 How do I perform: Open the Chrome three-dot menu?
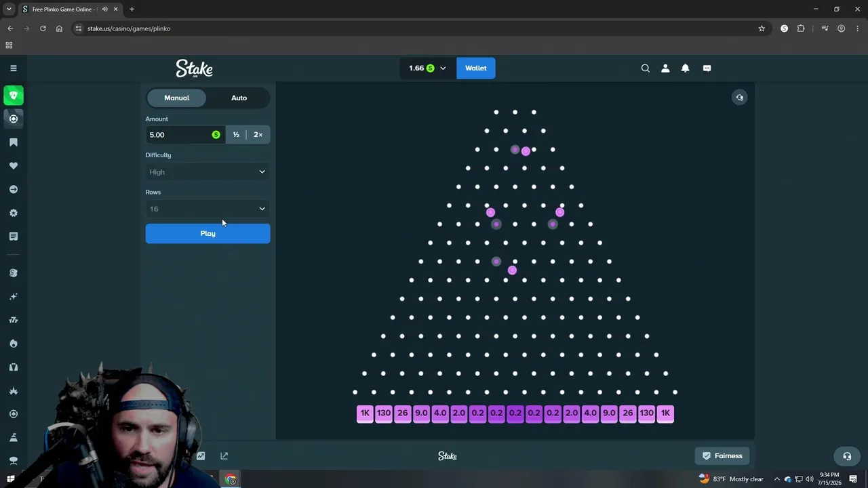click(x=856, y=28)
